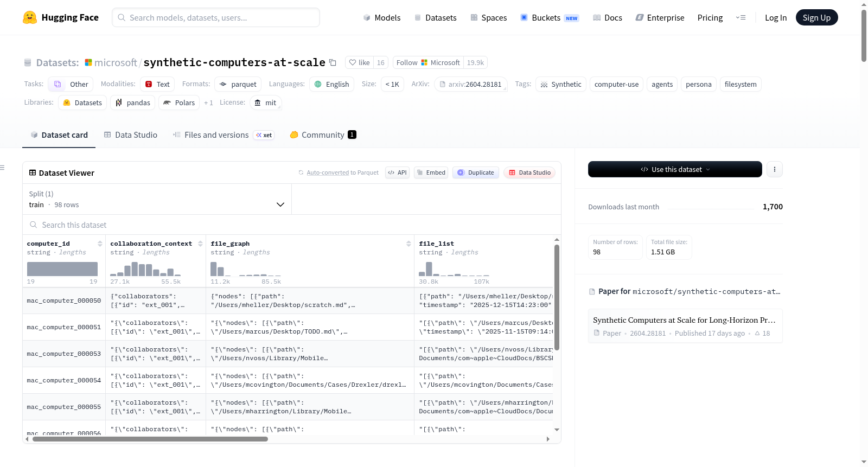Click the top search models input field
The height and width of the screenshot is (467, 868).
pyautogui.click(x=216, y=17)
